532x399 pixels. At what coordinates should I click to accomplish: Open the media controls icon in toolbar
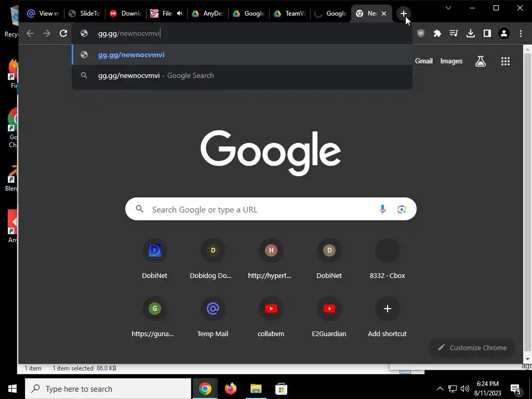[454, 33]
